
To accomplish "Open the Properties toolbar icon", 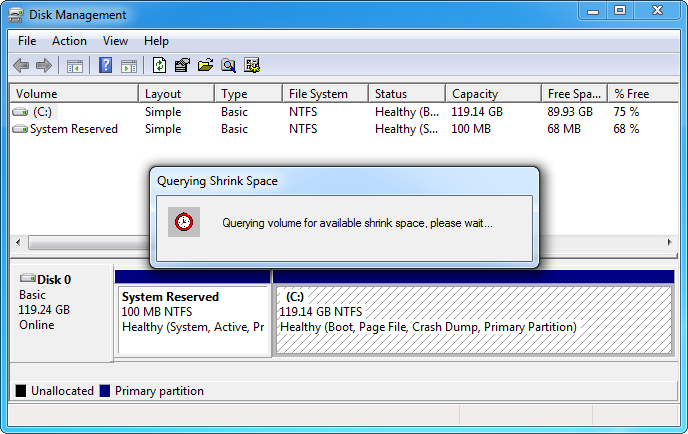I will (182, 65).
